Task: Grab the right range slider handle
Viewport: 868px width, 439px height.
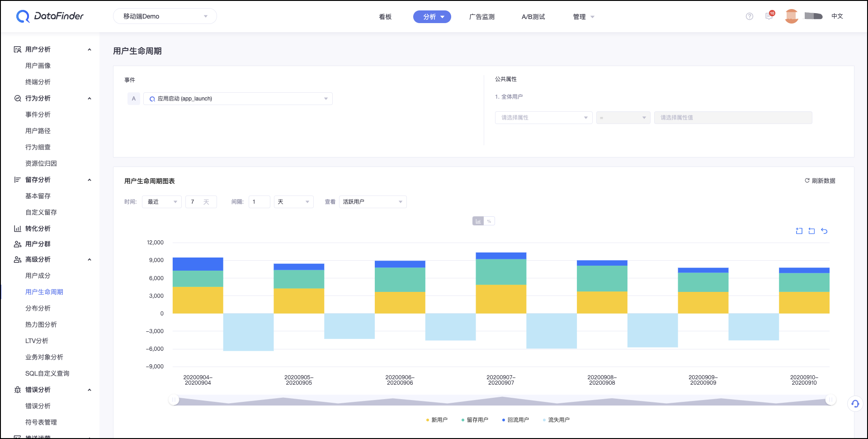Action: pyautogui.click(x=830, y=400)
